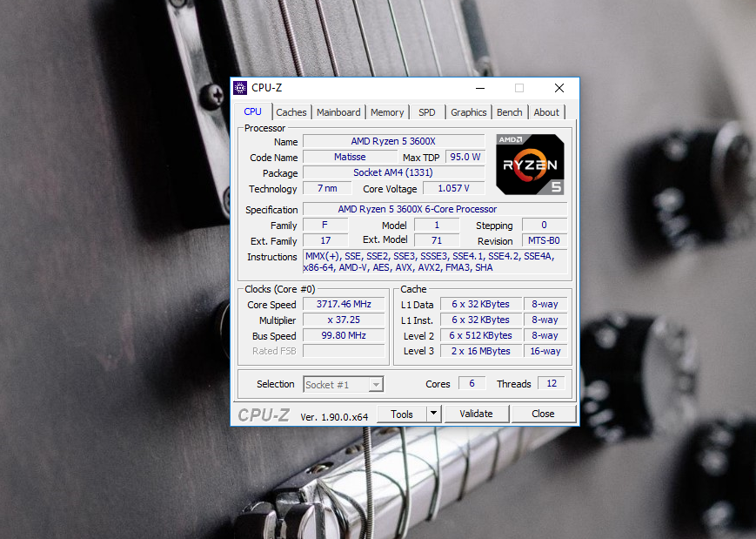Click the L1 Data 8-way associativity value
The image size is (756, 539).
[545, 304]
